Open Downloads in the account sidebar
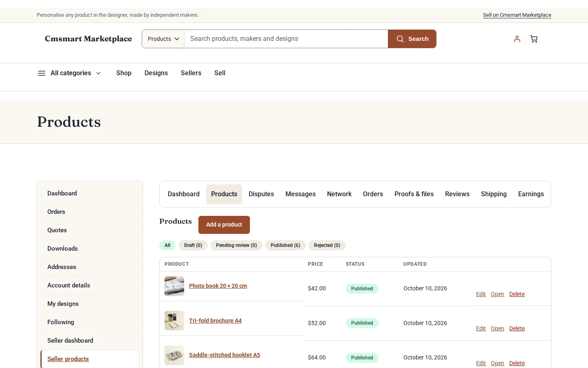 pos(90,249)
